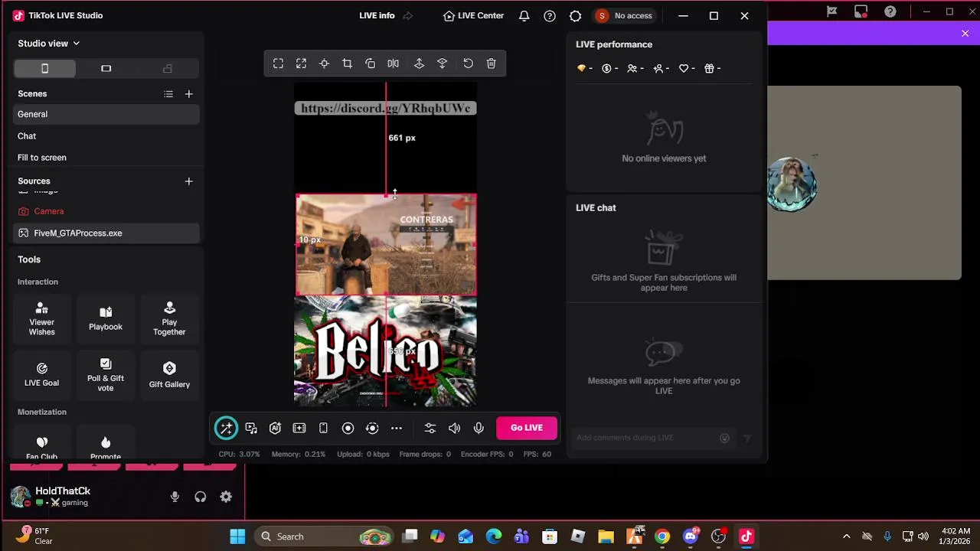Viewport: 980px width, 551px height.
Task: Reset source transform with undo arrow
Action: click(x=469, y=64)
